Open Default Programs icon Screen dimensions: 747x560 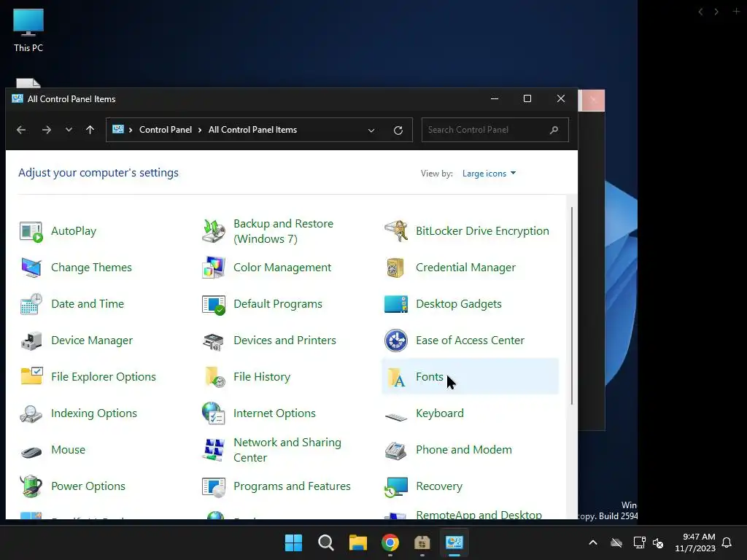pos(214,304)
